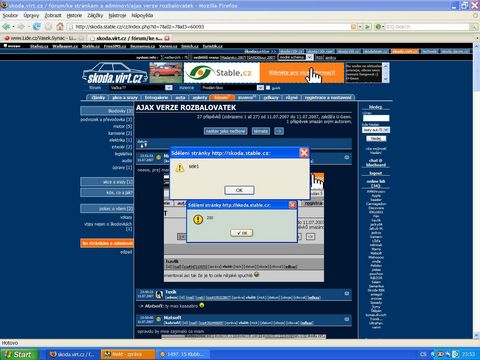Click the Reload page icon
The image size is (480, 360).
tap(37, 26)
